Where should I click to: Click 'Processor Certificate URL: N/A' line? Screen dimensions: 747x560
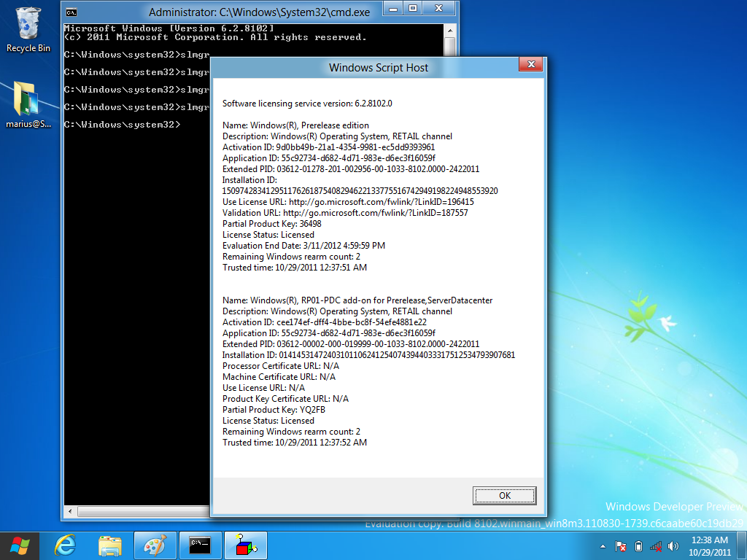(x=281, y=366)
